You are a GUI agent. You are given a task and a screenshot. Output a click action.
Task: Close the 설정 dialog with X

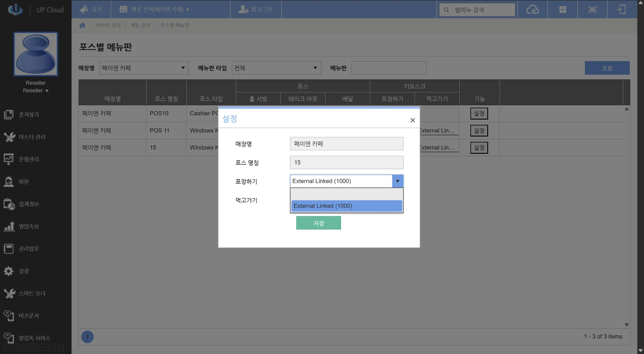click(x=413, y=120)
